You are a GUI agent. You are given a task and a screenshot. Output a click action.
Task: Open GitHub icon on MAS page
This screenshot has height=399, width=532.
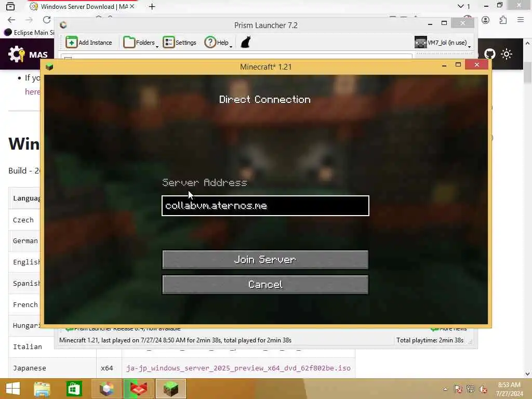489,54
